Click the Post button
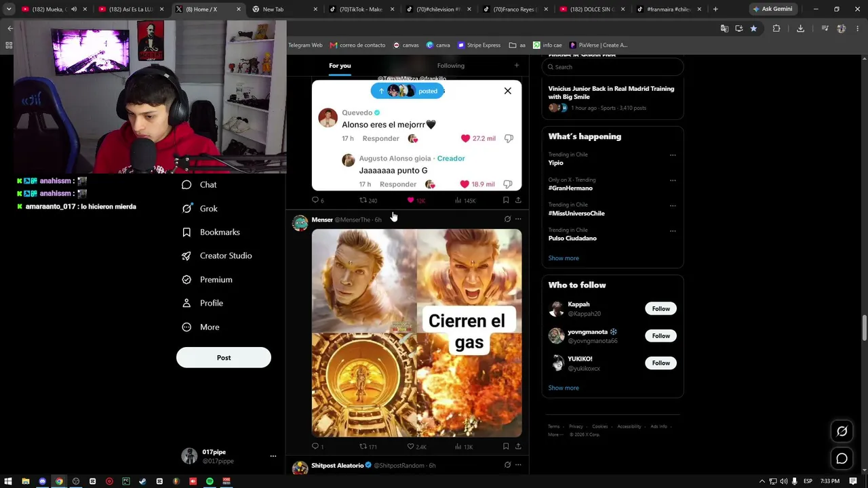Image resolution: width=868 pixels, height=488 pixels. pyautogui.click(x=224, y=357)
